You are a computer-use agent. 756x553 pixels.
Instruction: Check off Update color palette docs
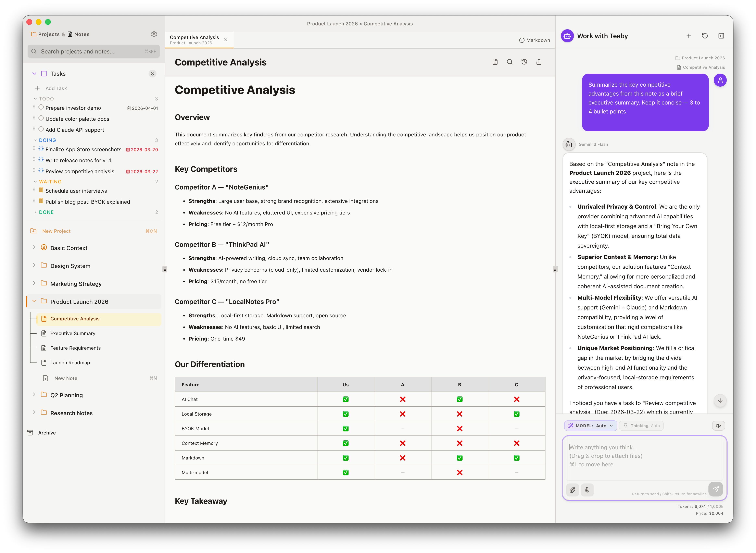pos(41,118)
